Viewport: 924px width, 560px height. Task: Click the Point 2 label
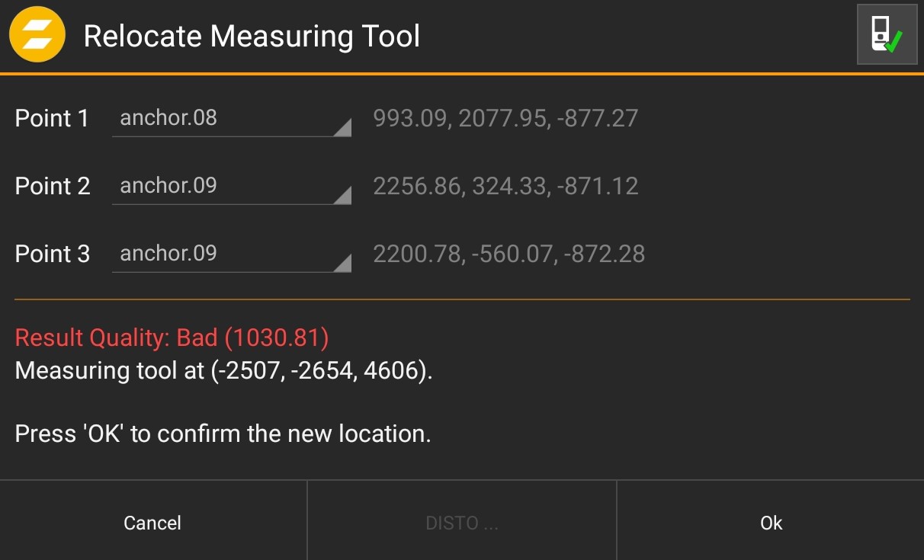[53, 187]
